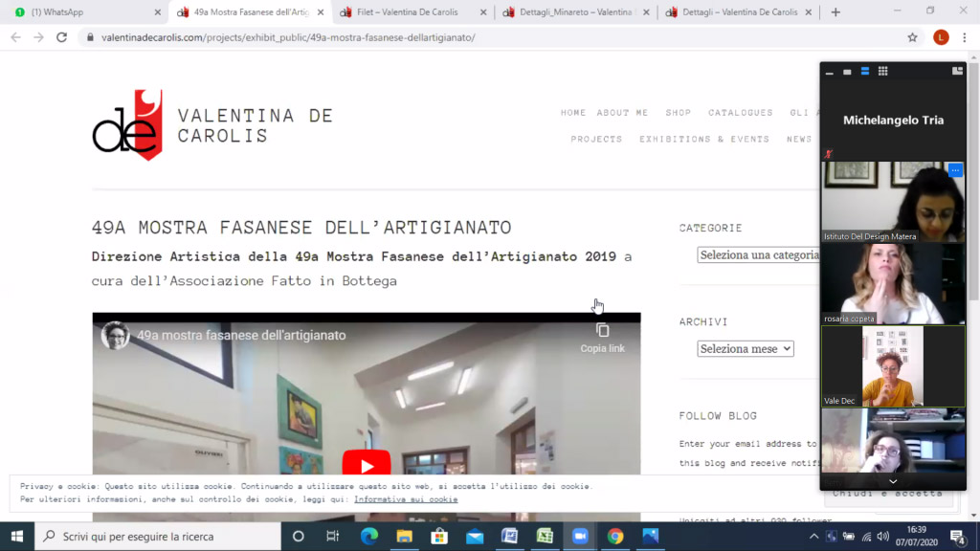Viewport: 980px width, 551px height.
Task: Click the Chiudi e accetta button
Action: click(x=887, y=494)
